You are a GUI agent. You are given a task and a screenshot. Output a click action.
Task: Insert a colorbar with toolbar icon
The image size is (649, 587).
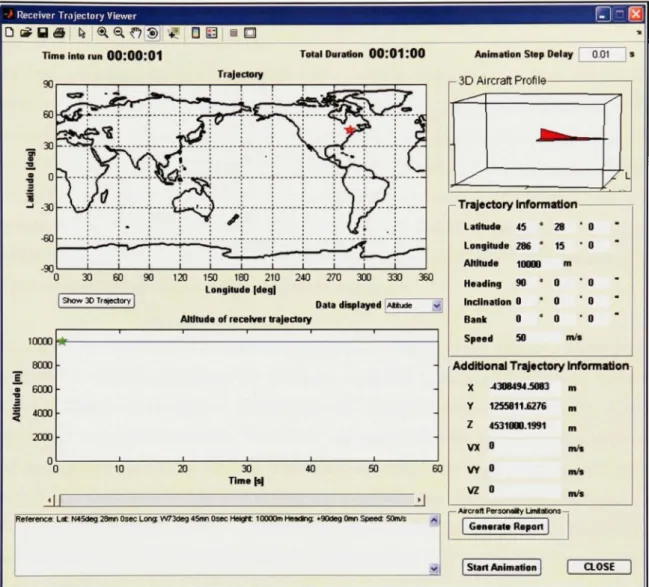click(196, 33)
